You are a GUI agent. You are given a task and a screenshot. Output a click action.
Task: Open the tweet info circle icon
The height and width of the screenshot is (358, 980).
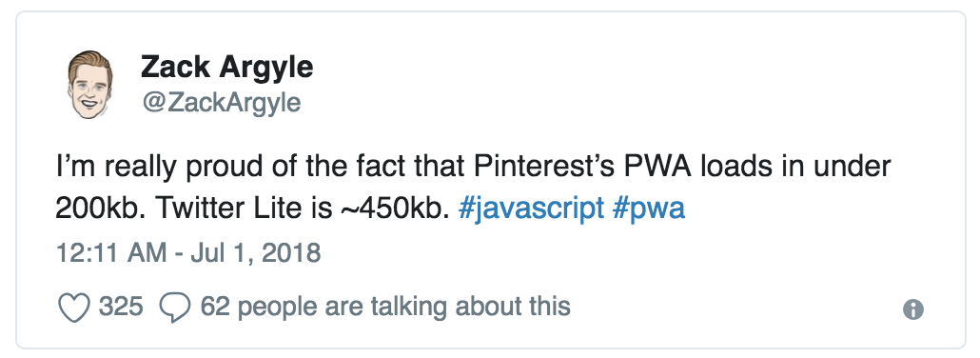[x=913, y=309]
